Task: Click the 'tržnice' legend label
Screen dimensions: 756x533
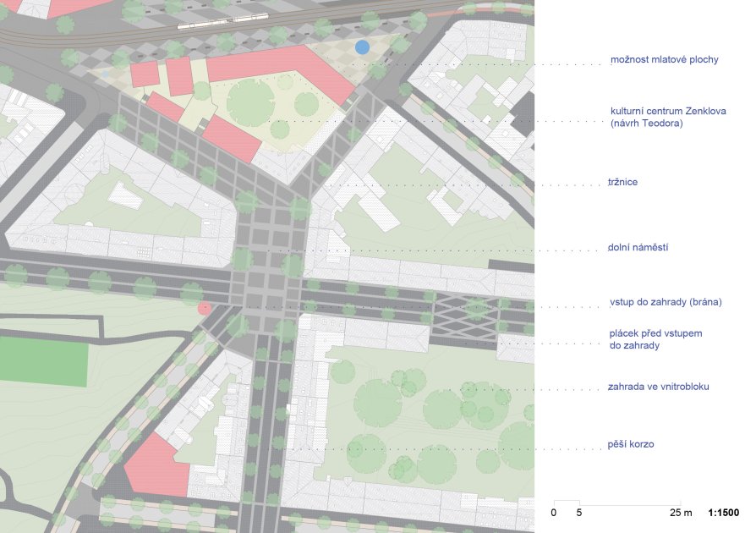Action: [622, 182]
